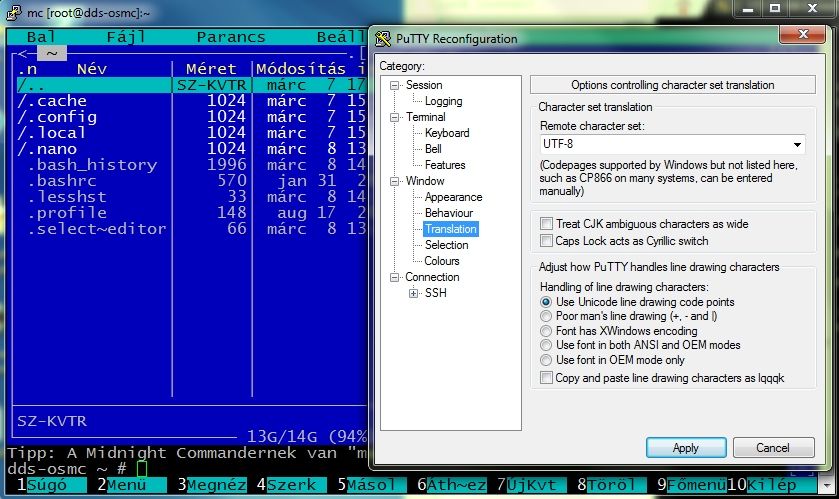Select the /.. parent directory row
Image resolution: width=839 pixels, height=499 pixels.
coord(190,85)
